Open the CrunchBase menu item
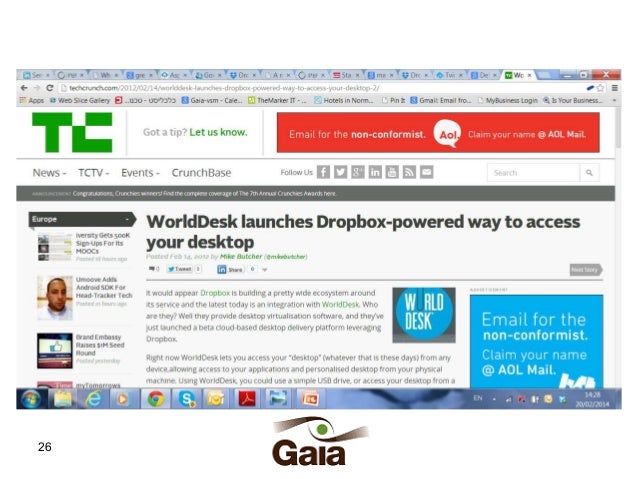The height and width of the screenshot is (479, 638). tap(201, 173)
